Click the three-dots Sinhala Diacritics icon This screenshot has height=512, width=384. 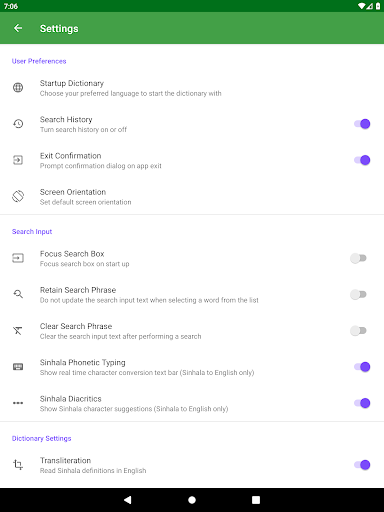point(18,403)
